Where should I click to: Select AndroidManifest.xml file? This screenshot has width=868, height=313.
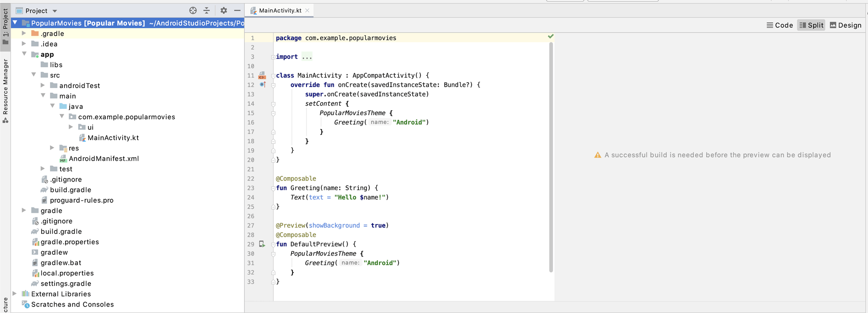click(104, 159)
